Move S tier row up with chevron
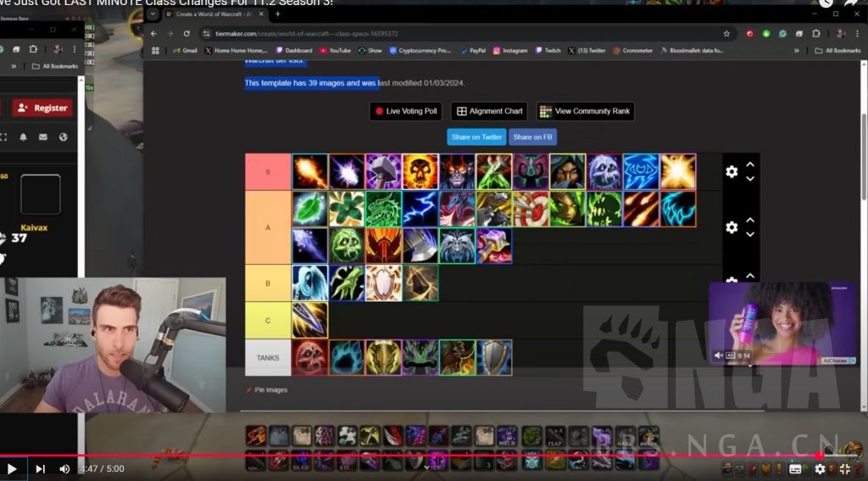 click(750, 165)
